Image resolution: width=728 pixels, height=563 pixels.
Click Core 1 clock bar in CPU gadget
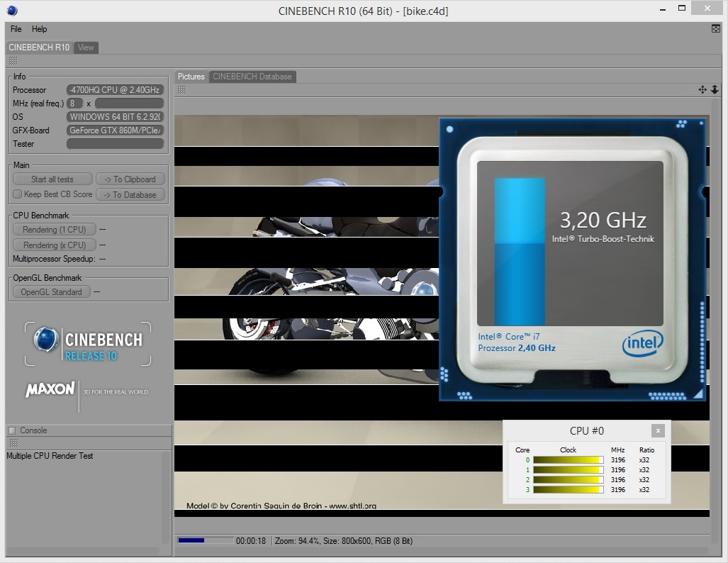[569, 469]
